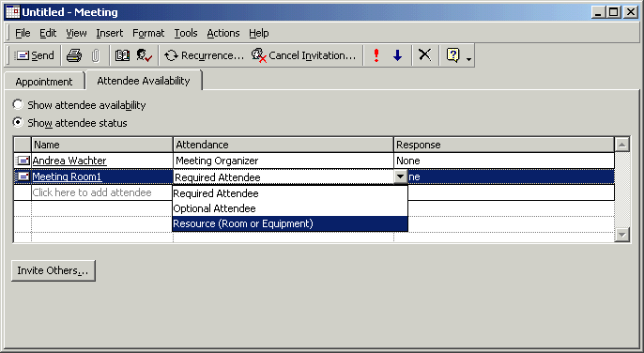Open the Tools menu
Viewport: 644px width, 353px height.
click(186, 33)
